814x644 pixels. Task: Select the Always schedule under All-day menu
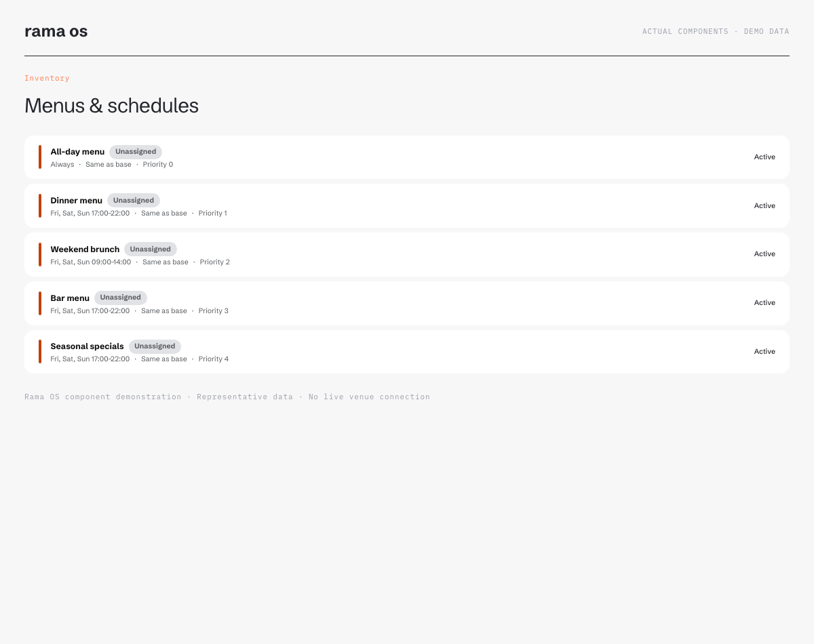[62, 165]
